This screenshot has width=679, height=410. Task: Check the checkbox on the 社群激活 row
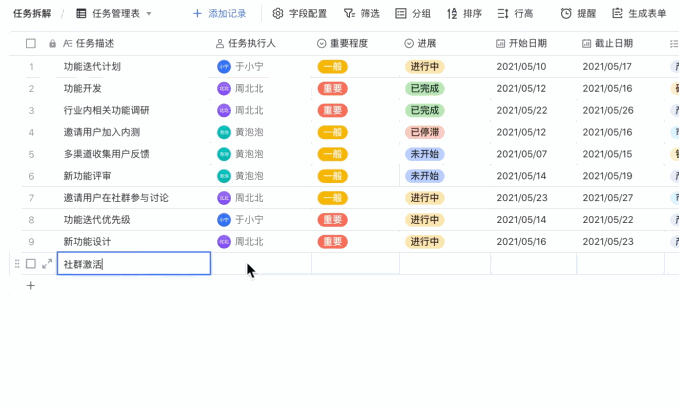tap(31, 264)
